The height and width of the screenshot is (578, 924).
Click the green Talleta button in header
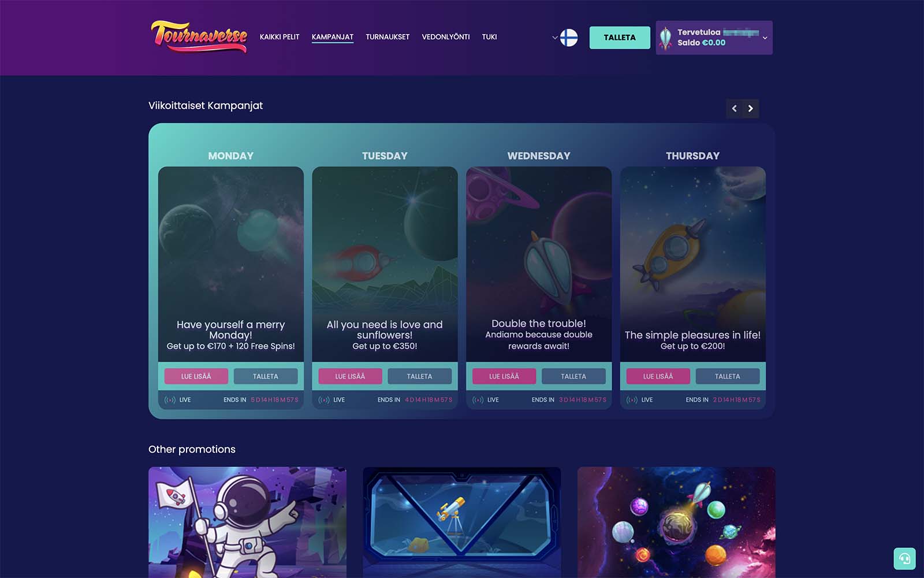620,38
